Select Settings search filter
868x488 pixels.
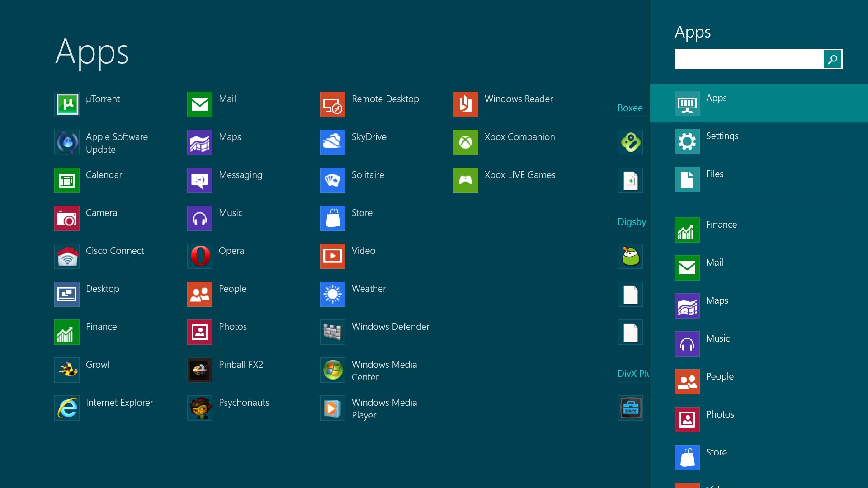click(x=687, y=141)
